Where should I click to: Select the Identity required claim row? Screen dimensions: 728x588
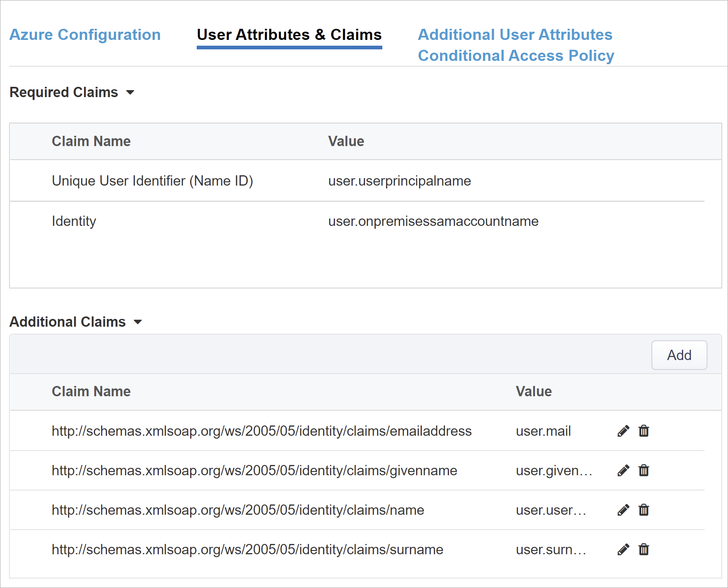tap(74, 221)
